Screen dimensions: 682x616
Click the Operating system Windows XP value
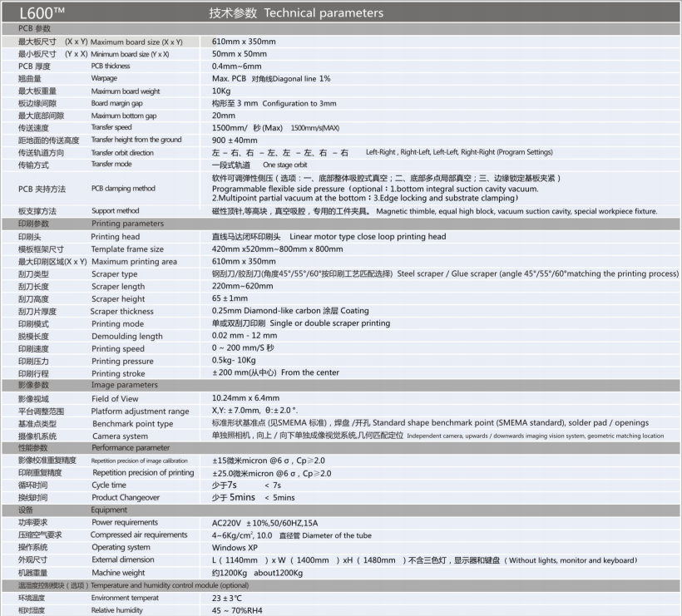tap(239, 547)
